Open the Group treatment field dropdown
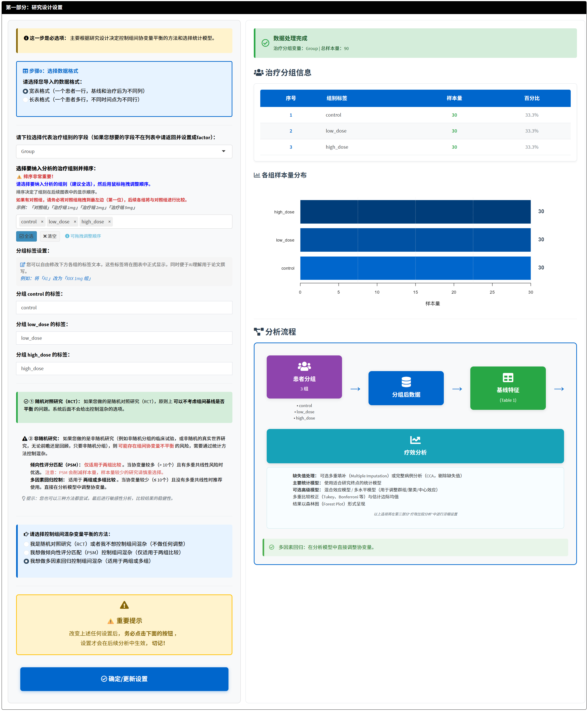 (x=124, y=151)
